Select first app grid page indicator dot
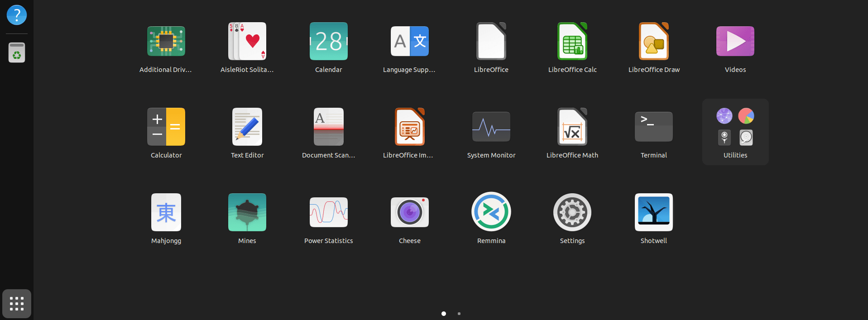The height and width of the screenshot is (320, 868). pos(444,314)
